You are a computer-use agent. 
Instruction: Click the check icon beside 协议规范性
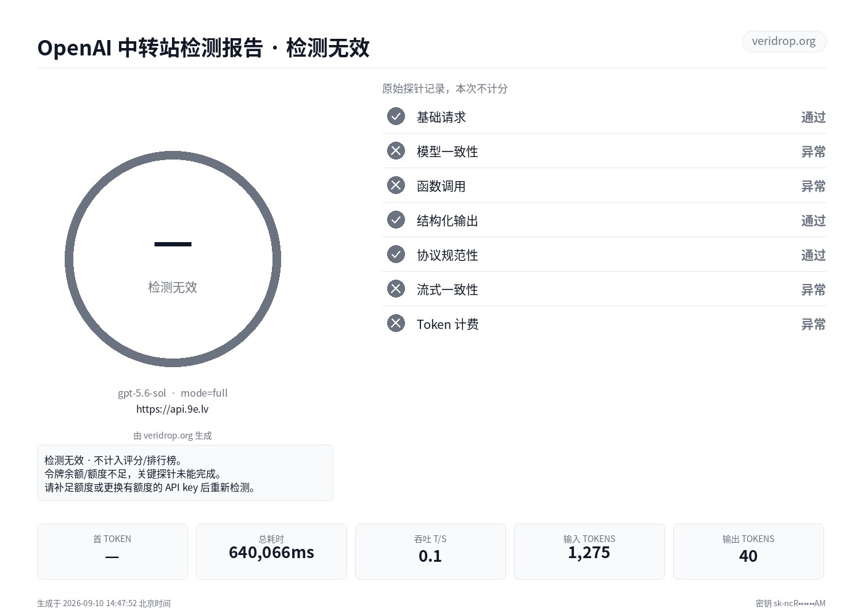396,254
